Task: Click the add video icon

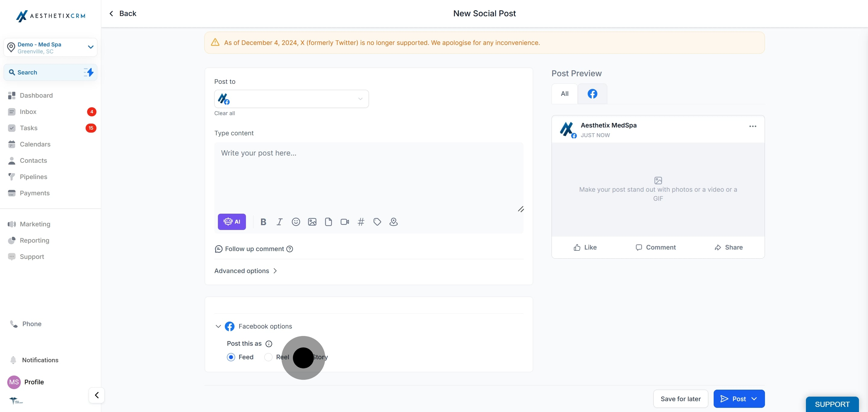Action: [344, 222]
